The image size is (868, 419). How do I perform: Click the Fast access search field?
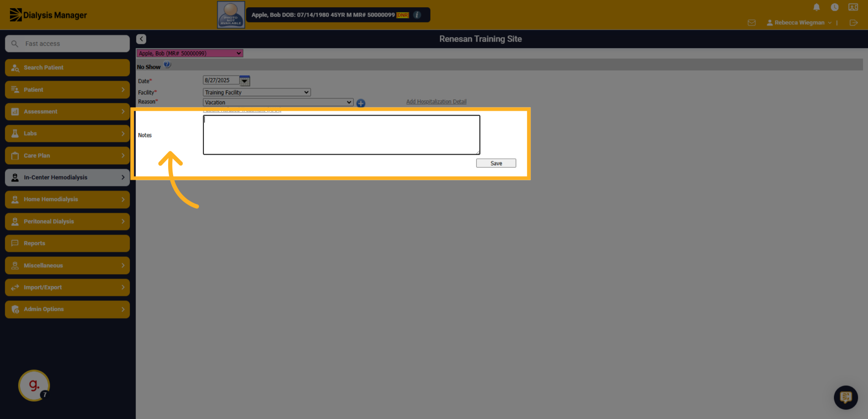coord(67,44)
